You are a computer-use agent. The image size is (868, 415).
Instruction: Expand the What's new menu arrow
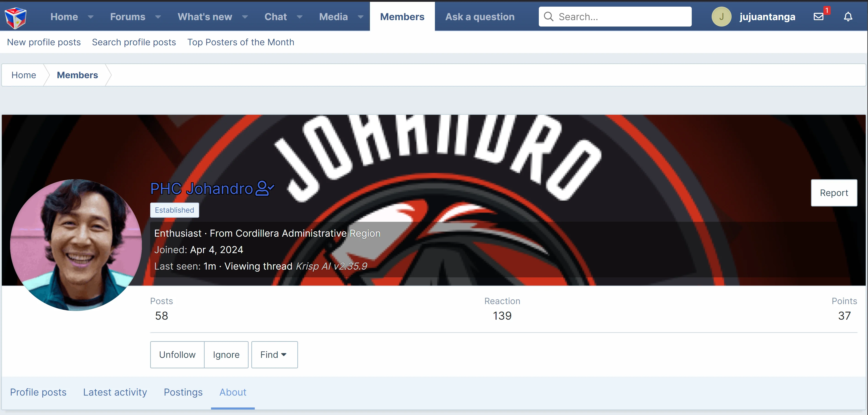pos(245,16)
